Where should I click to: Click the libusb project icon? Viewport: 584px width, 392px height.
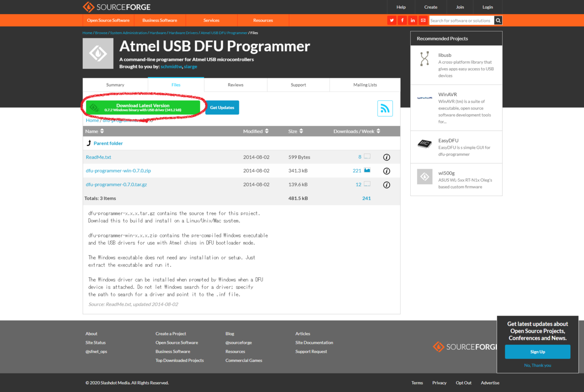[x=424, y=59]
